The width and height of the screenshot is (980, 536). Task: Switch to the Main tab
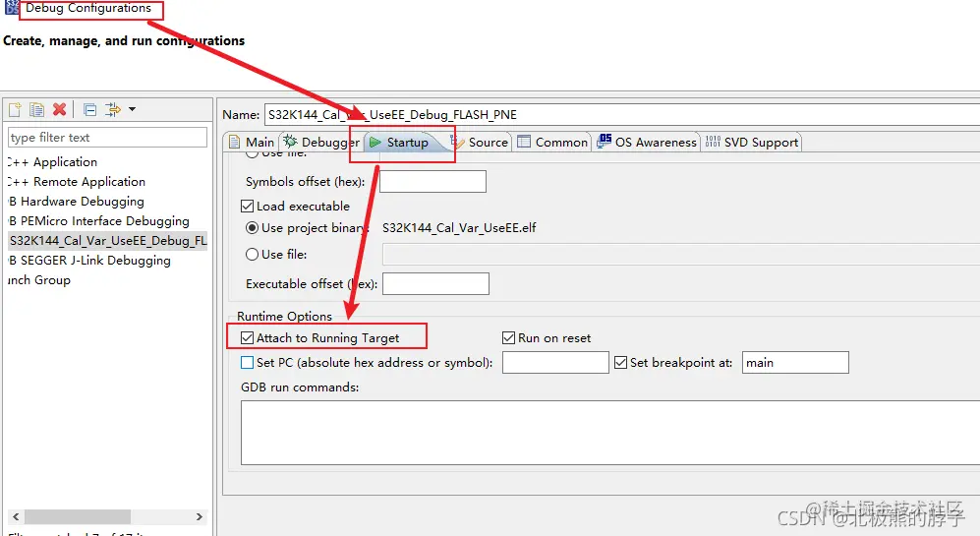coord(252,143)
